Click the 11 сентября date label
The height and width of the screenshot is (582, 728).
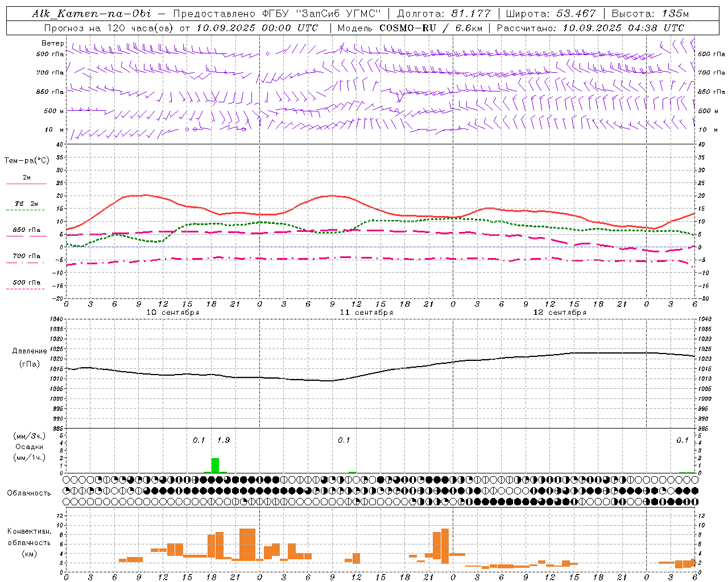pyautogui.click(x=366, y=313)
